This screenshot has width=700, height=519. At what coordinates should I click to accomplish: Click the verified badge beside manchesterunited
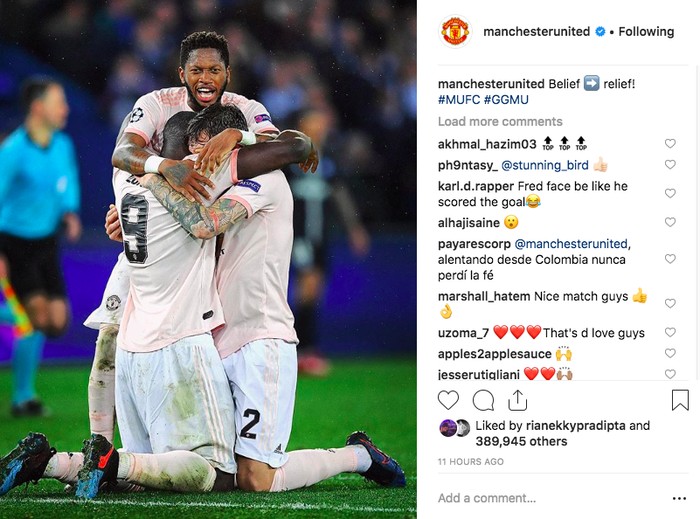point(600,32)
